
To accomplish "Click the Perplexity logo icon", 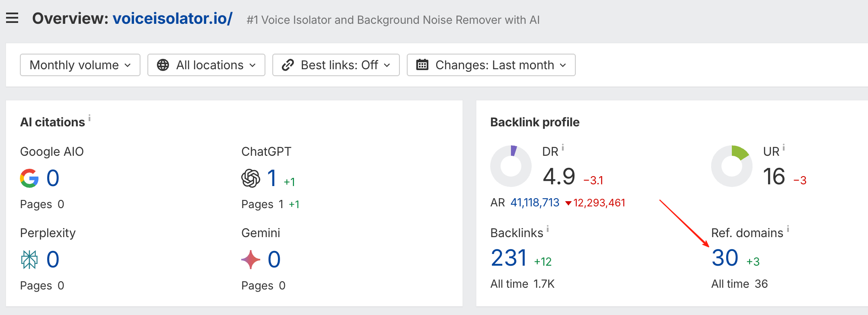I will (x=29, y=260).
